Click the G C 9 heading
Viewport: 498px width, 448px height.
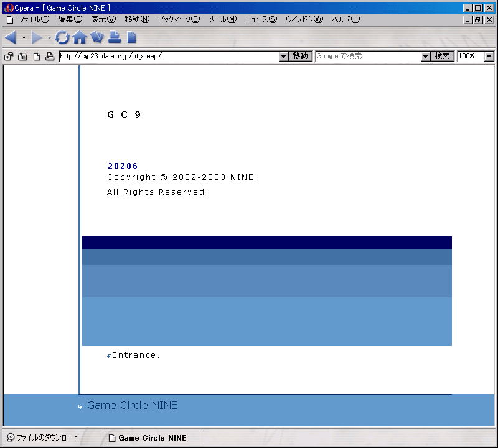pos(124,114)
